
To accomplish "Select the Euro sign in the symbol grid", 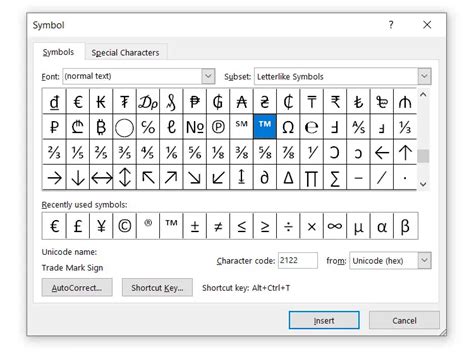I will [x=78, y=101].
